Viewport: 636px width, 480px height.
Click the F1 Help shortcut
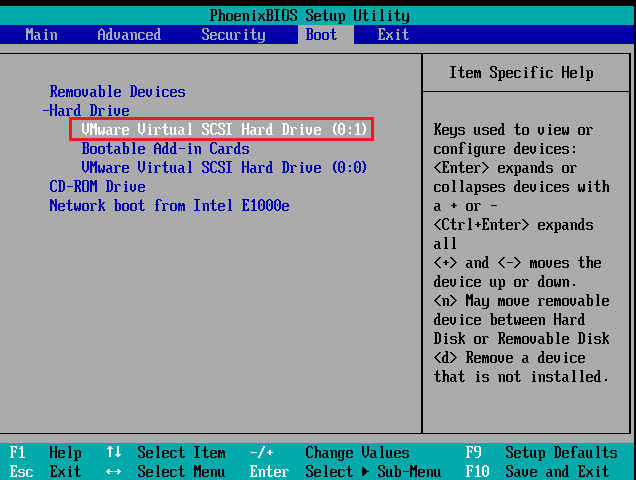pos(46,453)
